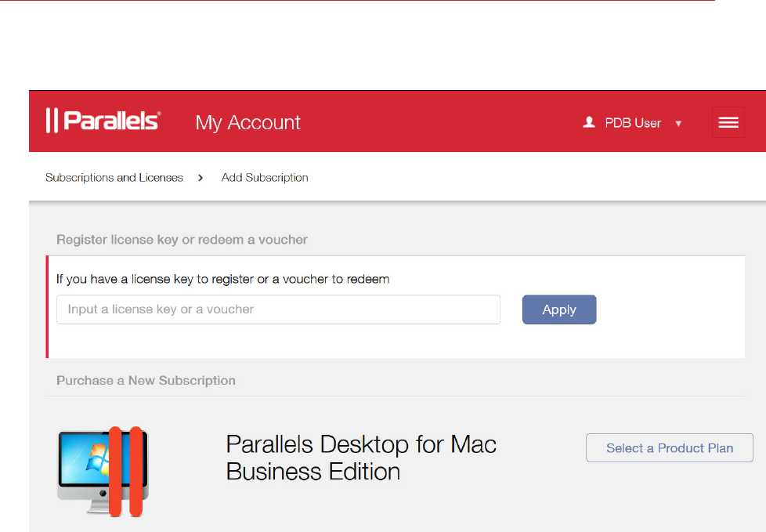The width and height of the screenshot is (766, 532).
Task: Click the Purchase a New Subscription heading
Action: (146, 381)
